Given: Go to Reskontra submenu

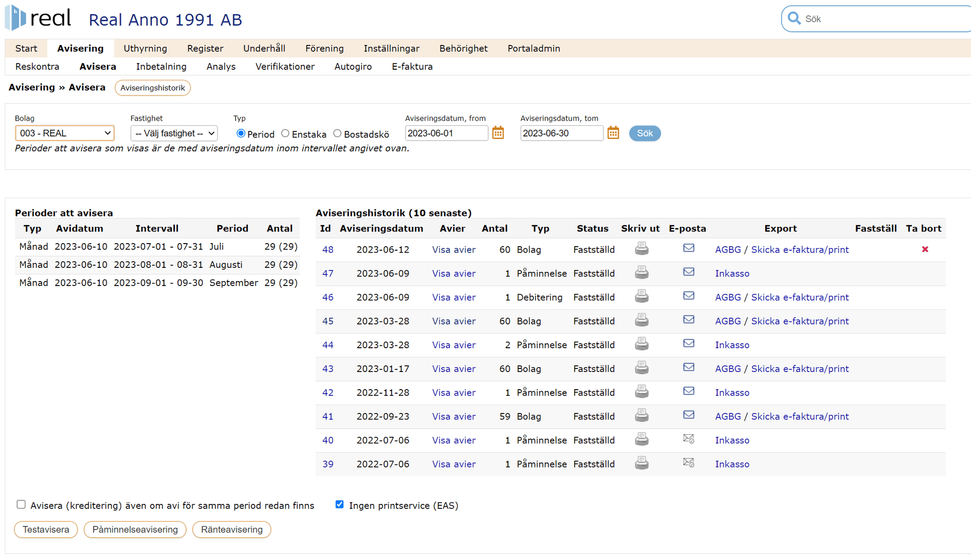Looking at the screenshot, I should click(37, 67).
